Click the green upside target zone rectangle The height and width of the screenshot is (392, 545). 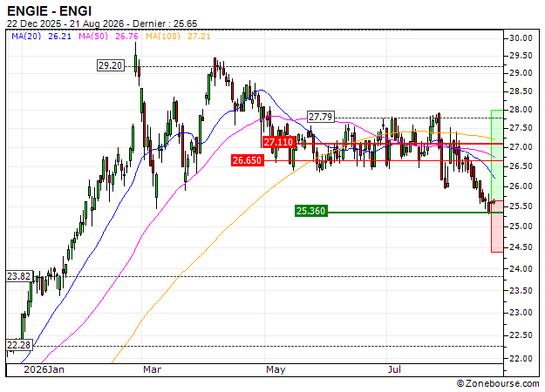pyautogui.click(x=497, y=155)
